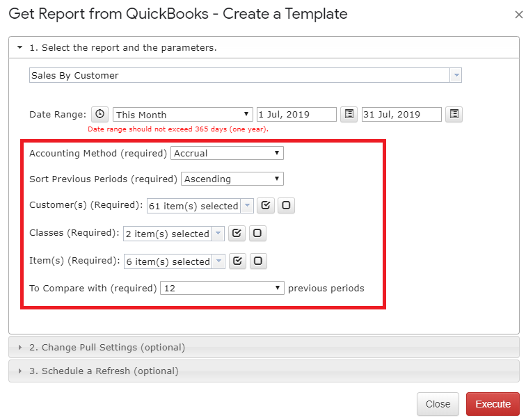Select all customers with check icon
526x420 pixels.
[266, 205]
